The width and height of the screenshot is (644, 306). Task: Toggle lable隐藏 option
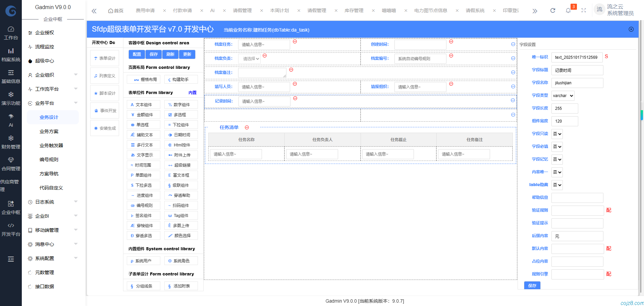(x=557, y=185)
